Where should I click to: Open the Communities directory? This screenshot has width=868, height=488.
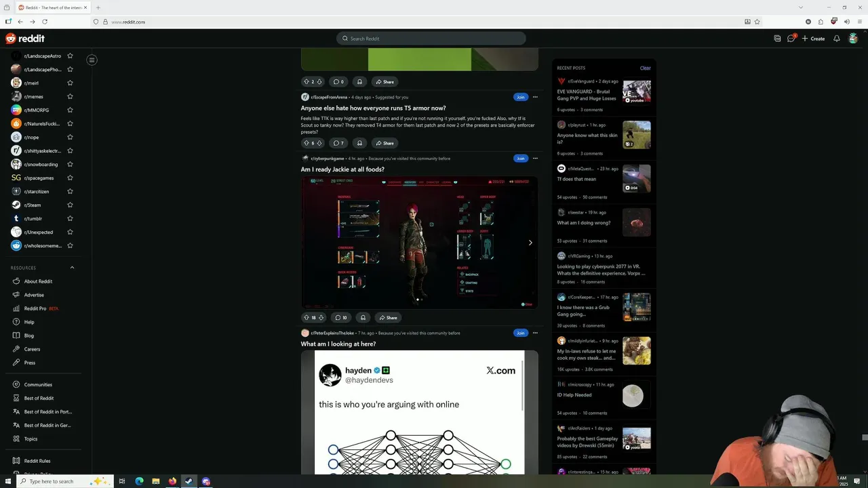(x=38, y=384)
